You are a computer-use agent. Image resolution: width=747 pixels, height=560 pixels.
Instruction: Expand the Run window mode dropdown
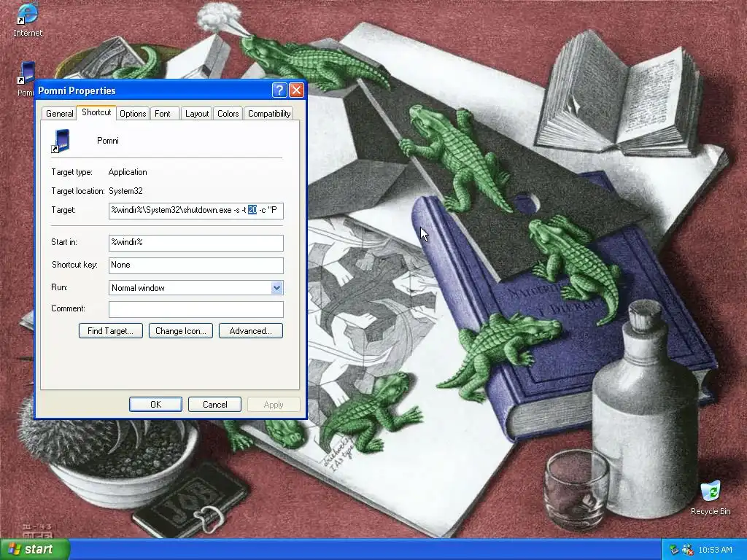pyautogui.click(x=276, y=287)
